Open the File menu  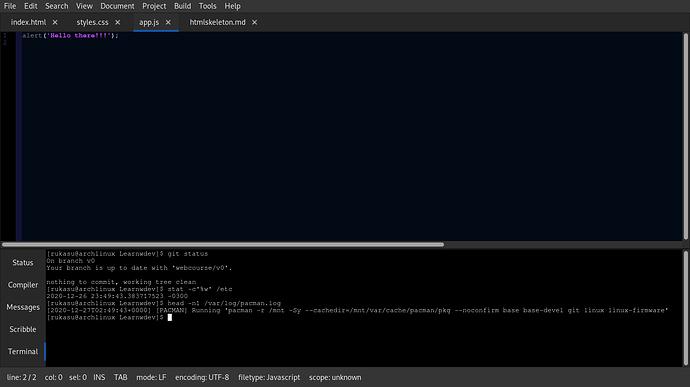click(10, 6)
